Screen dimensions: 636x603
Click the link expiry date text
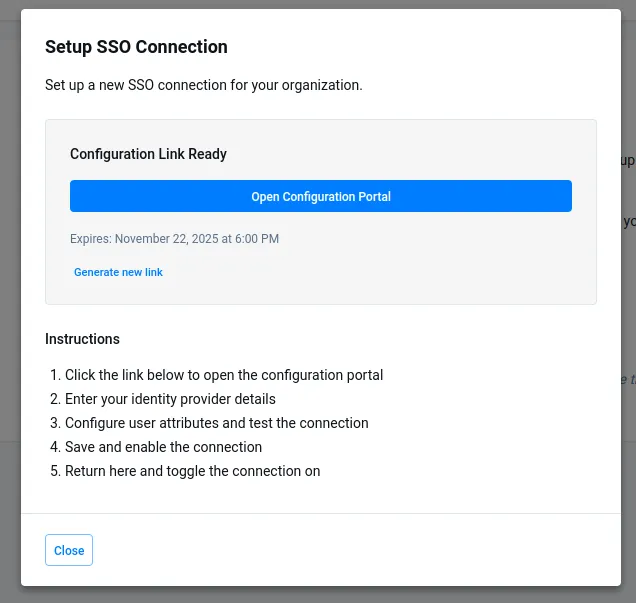point(174,239)
